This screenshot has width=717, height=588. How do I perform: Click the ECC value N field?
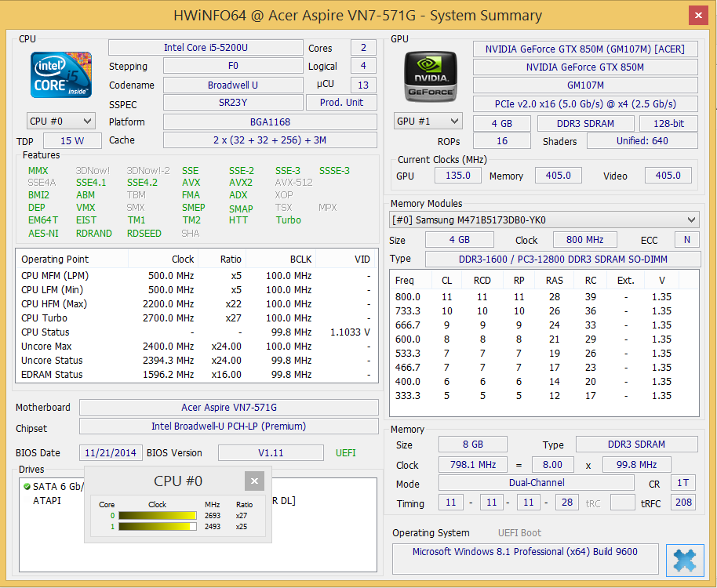pyautogui.click(x=687, y=240)
